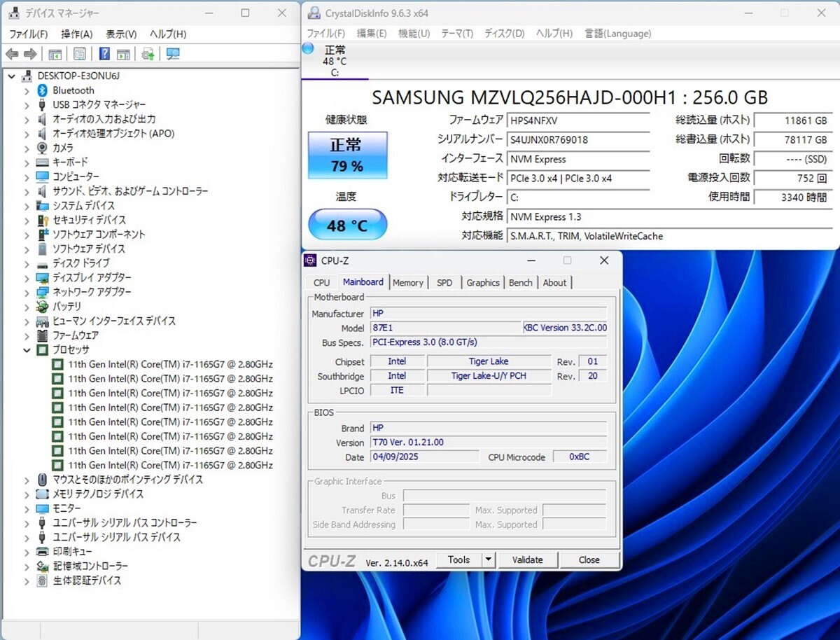
Task: Expand the ネットワーク アダプター node
Action: (x=27, y=292)
